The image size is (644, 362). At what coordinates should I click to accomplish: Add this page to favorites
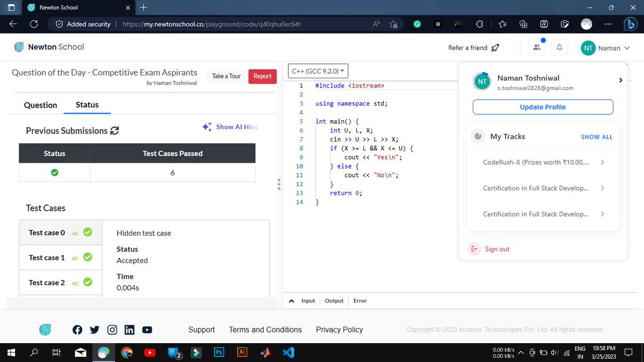point(393,24)
